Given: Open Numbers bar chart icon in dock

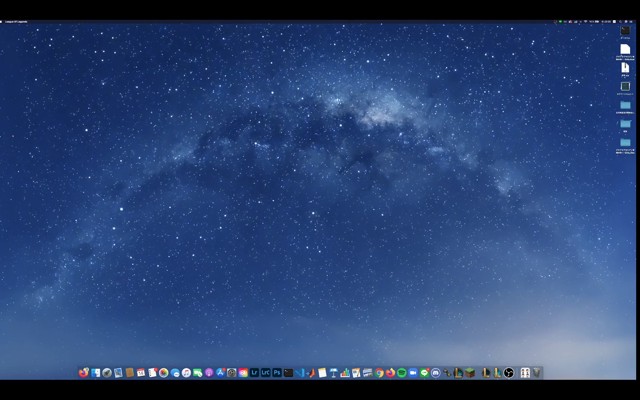Looking at the screenshot, I should pos(345,373).
